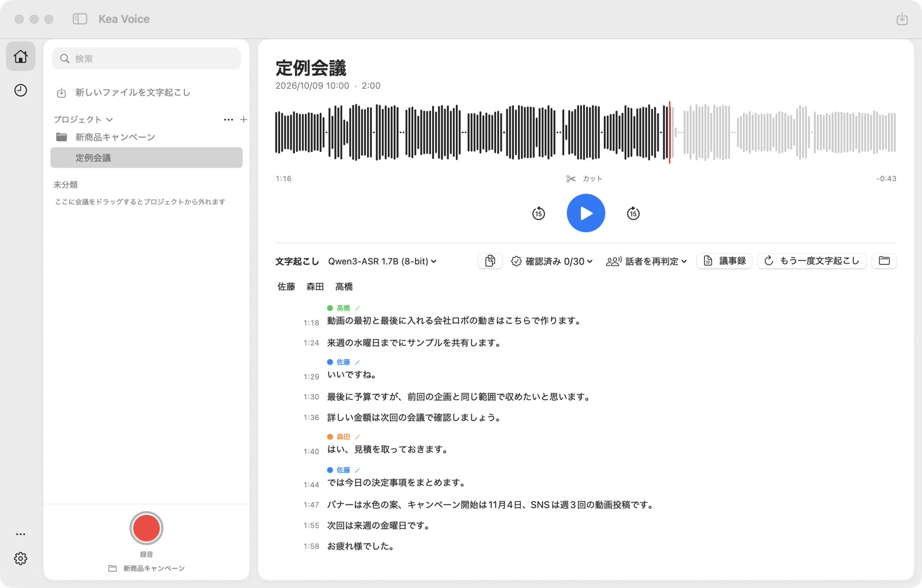Skip forward 15 seconds
This screenshot has height=588, width=922.
(x=633, y=213)
